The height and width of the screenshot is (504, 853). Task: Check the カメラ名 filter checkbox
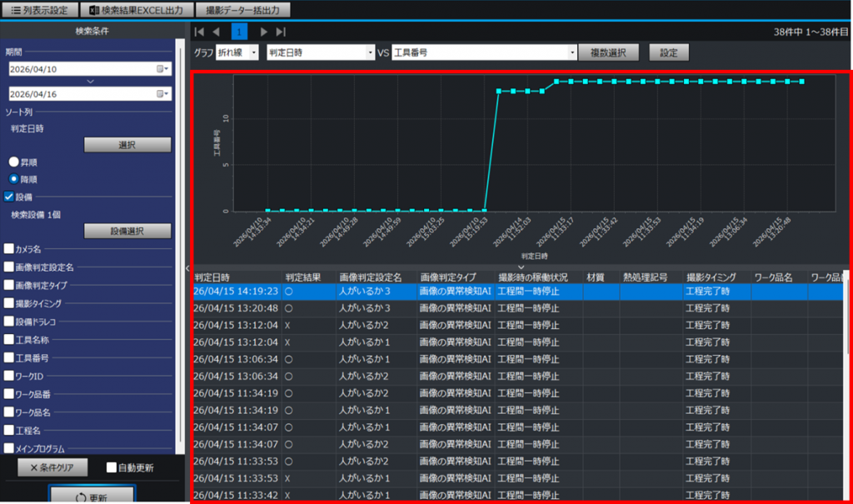coord(9,248)
